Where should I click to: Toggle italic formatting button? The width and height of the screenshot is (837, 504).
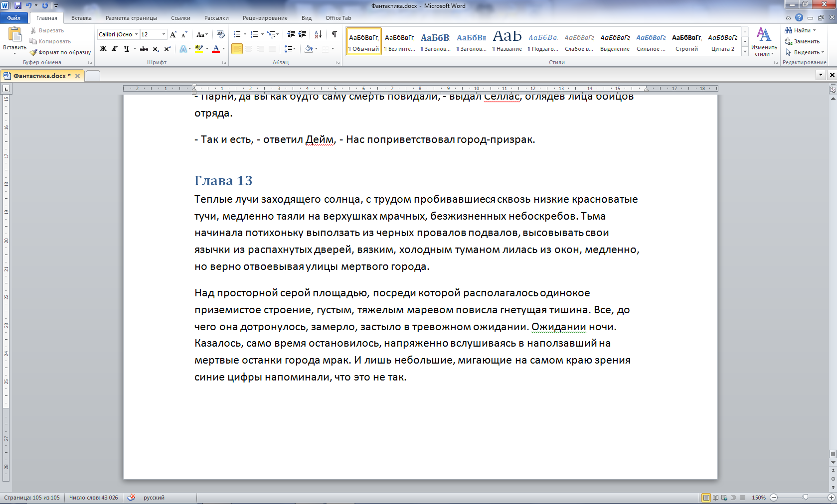point(115,49)
